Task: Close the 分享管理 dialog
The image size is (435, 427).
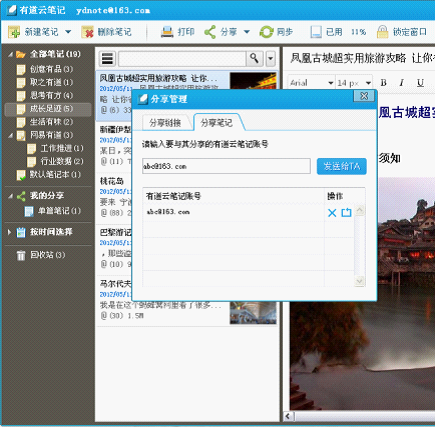Action: click(364, 96)
